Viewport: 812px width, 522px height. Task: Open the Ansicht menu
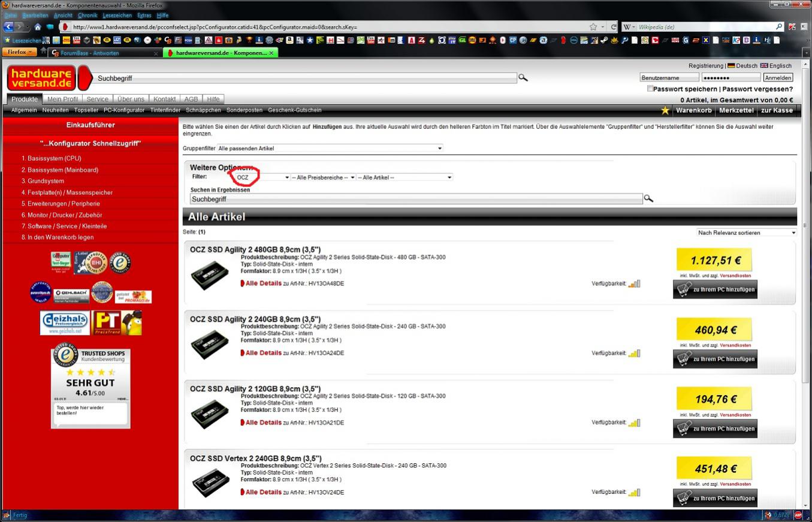point(63,15)
